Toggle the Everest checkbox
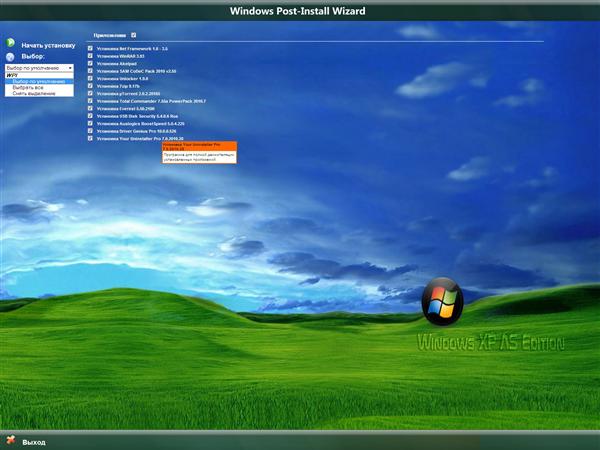Viewport: 600px width, 450px height. (x=90, y=108)
